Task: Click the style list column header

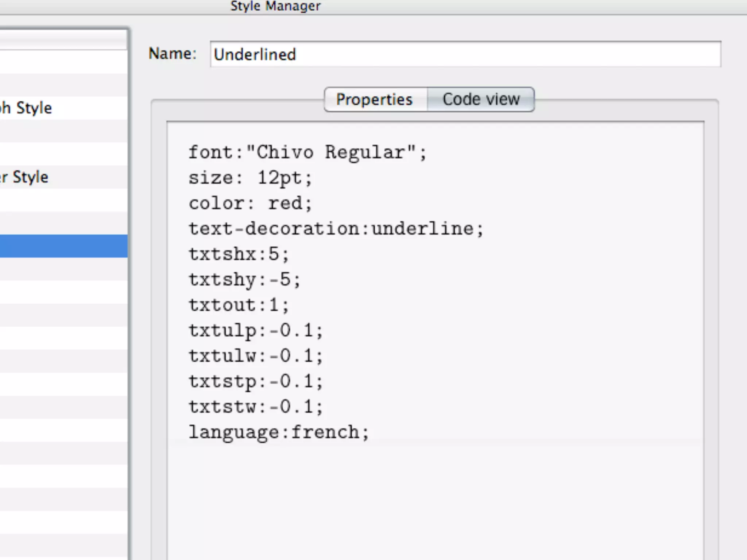Action: 63,39
